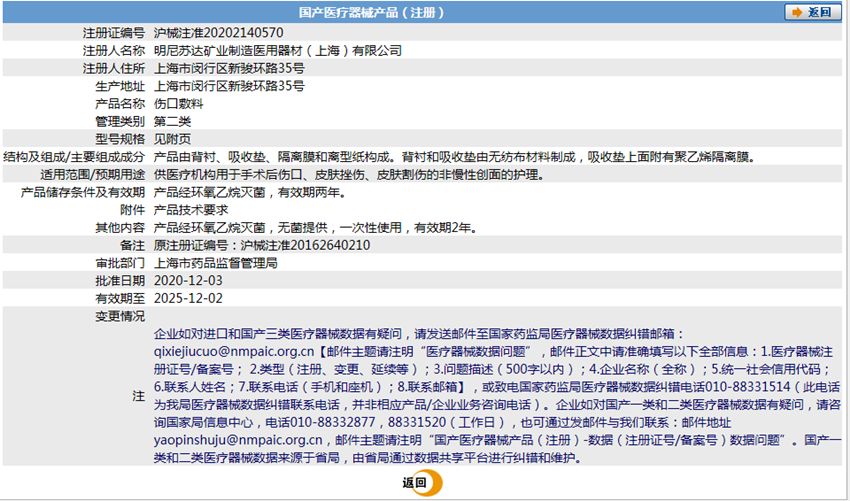
Task: Click the 生产地址 address value
Action: [229, 86]
